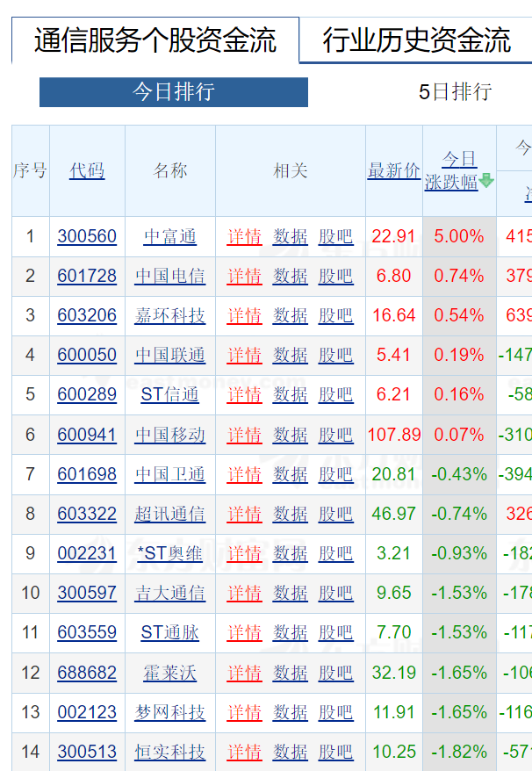This screenshot has height=771, width=532.
Task: Open stock name ST通脉
Action: [x=170, y=632]
